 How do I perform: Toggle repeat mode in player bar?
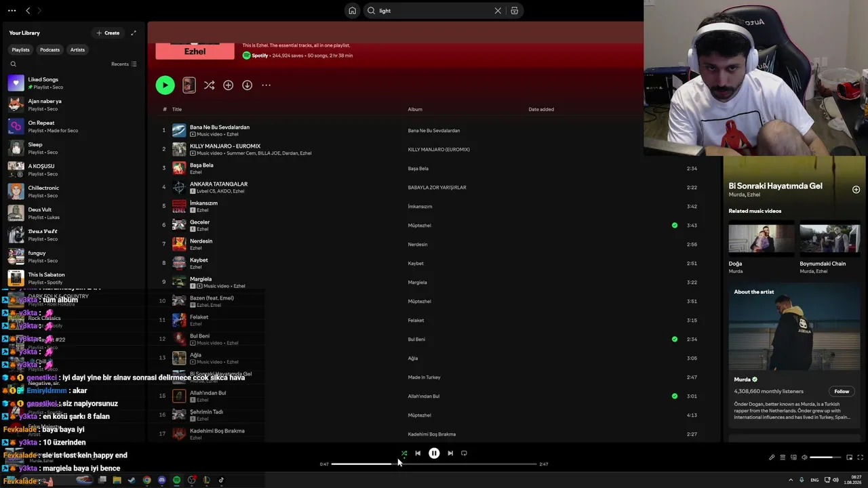pos(464,453)
